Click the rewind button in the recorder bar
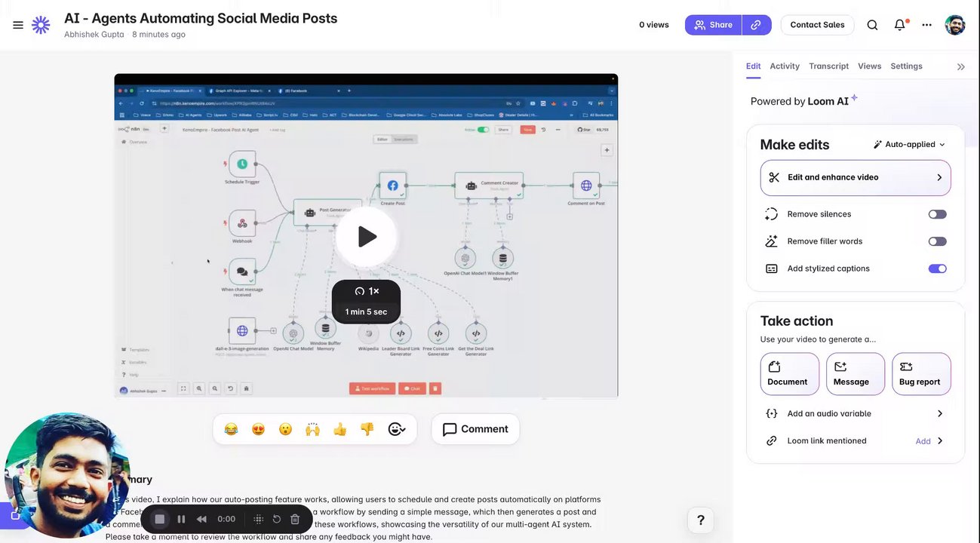 pos(201,519)
